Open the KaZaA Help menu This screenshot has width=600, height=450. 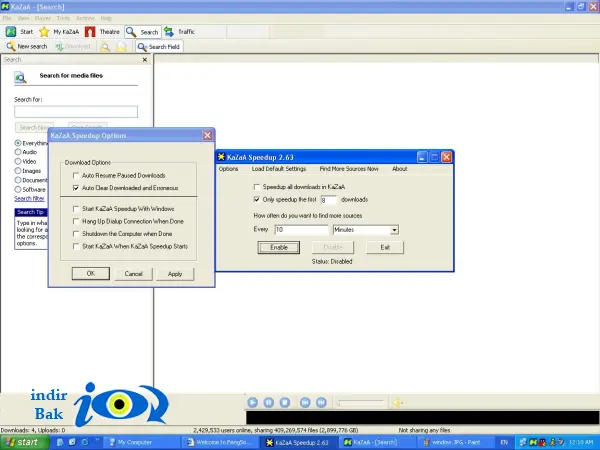tap(106, 18)
